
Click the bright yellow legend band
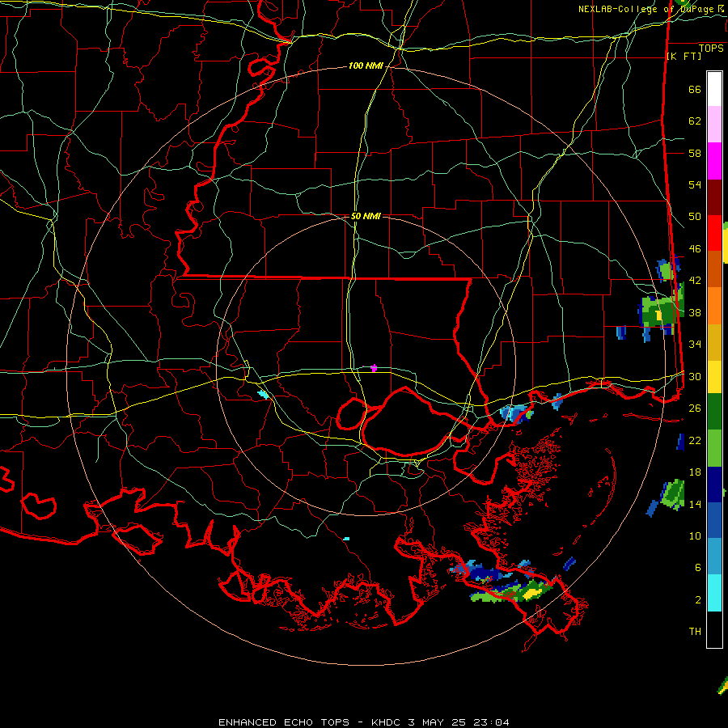tap(714, 376)
